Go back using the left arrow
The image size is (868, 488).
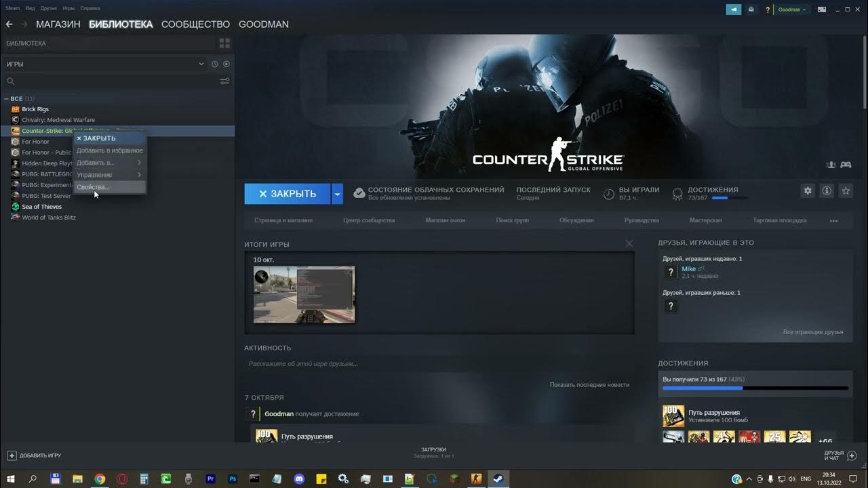tap(9, 24)
